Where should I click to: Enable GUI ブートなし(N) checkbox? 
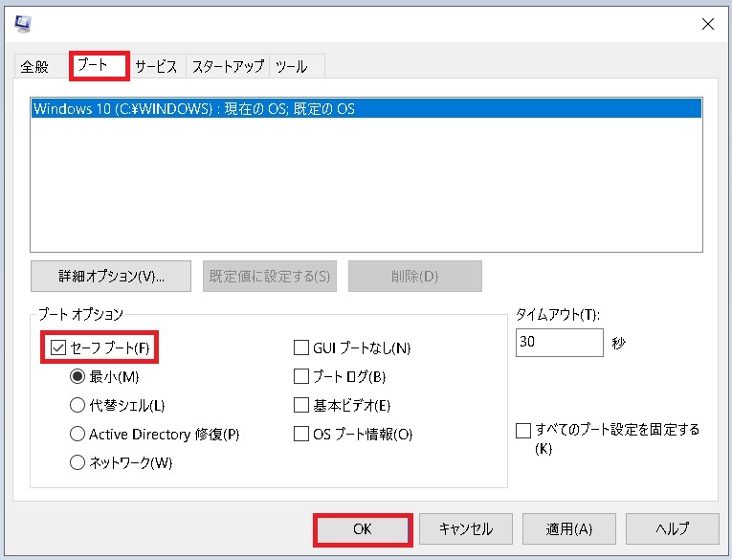click(301, 347)
